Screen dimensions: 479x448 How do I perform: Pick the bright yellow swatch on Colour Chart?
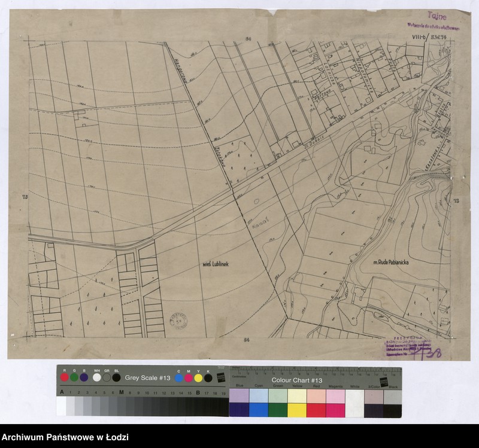[x=297, y=410]
